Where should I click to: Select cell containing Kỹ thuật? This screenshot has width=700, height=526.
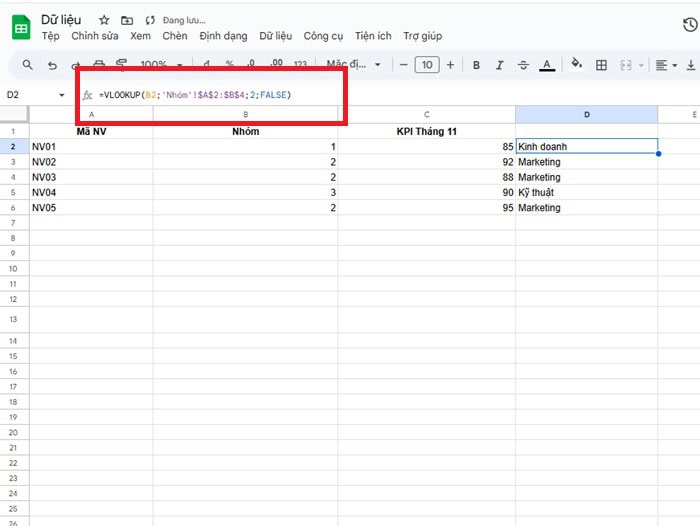[x=586, y=192]
